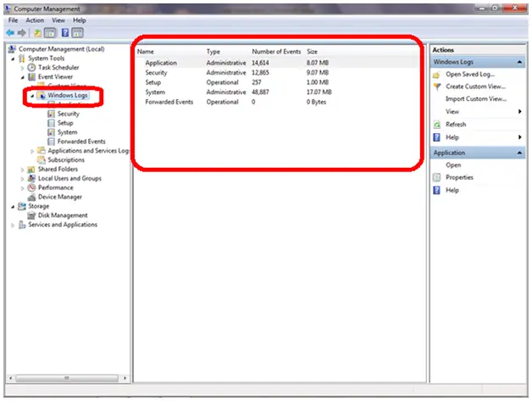Screen dimensions: 532x401
Task: Select Computer Management (Local) root node
Action: pos(61,49)
